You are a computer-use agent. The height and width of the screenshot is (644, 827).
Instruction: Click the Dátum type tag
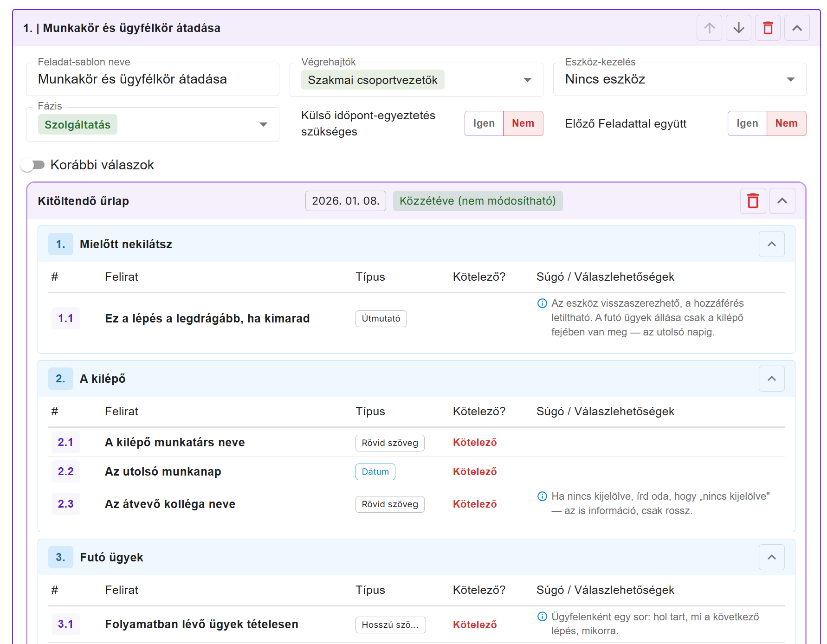(375, 472)
